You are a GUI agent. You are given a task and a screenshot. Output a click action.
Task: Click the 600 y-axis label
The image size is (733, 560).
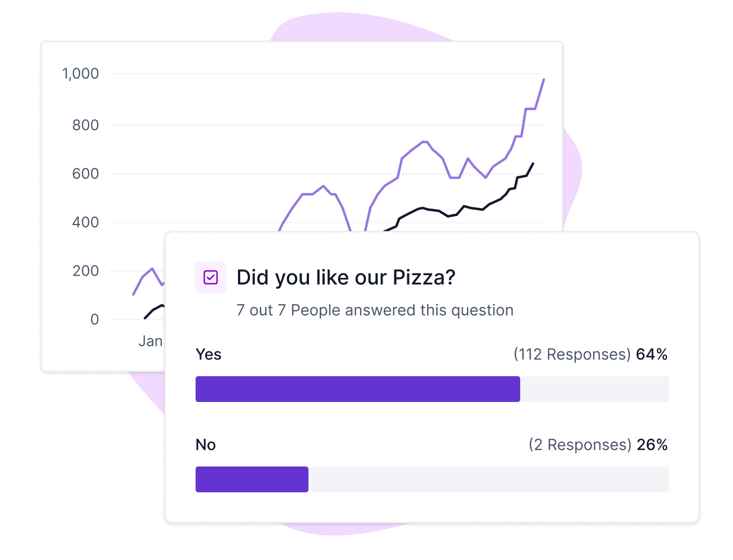[85, 174]
